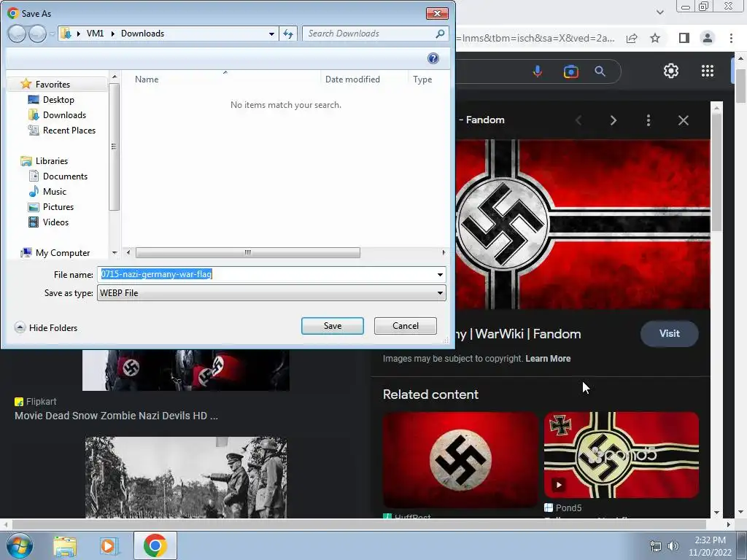This screenshot has height=560, width=747.
Task: Open the Chrome tab search chevron
Action: [x=659, y=12]
